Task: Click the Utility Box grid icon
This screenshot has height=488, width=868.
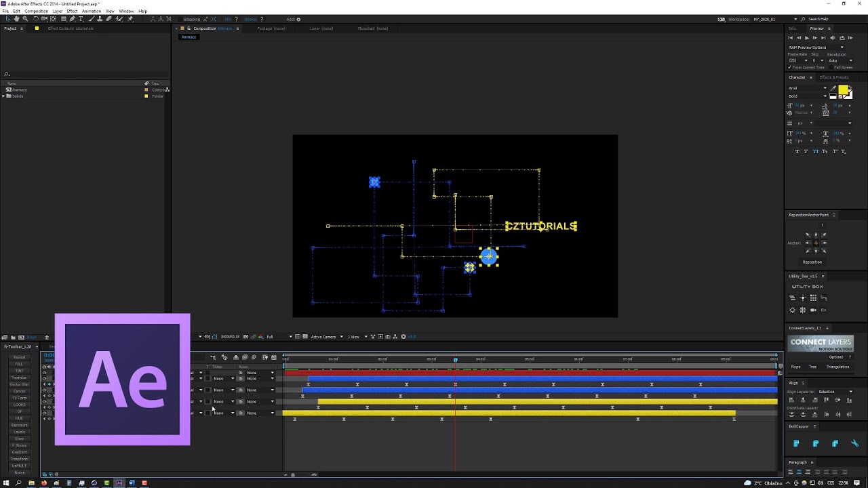Action: pyautogui.click(x=813, y=298)
